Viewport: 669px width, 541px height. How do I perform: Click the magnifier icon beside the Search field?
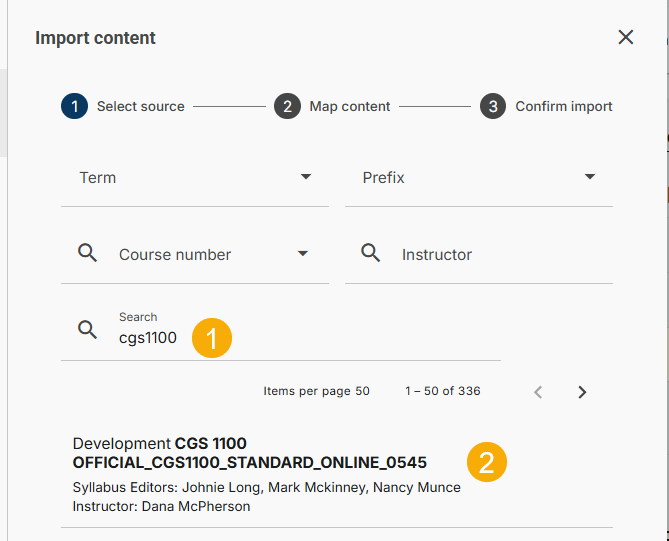click(87, 330)
